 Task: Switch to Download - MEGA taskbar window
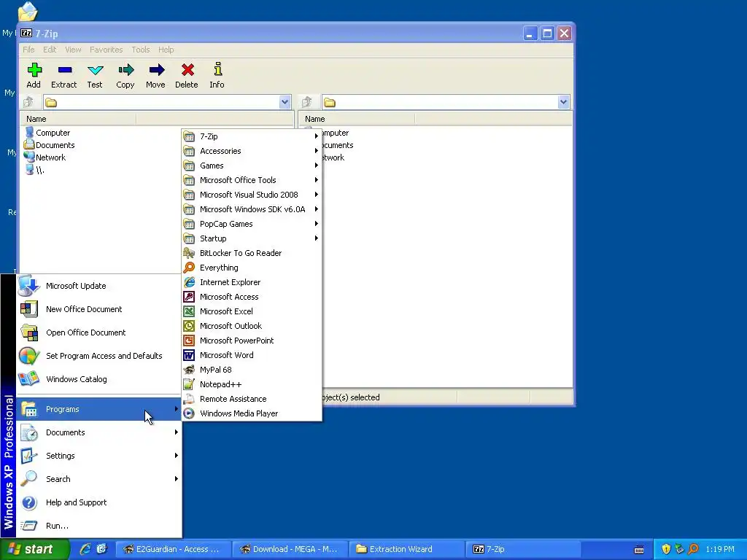(x=290, y=549)
